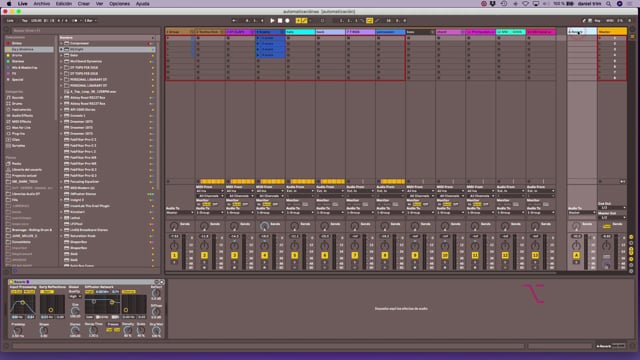Click the Tap tempo button

coord(24,20)
